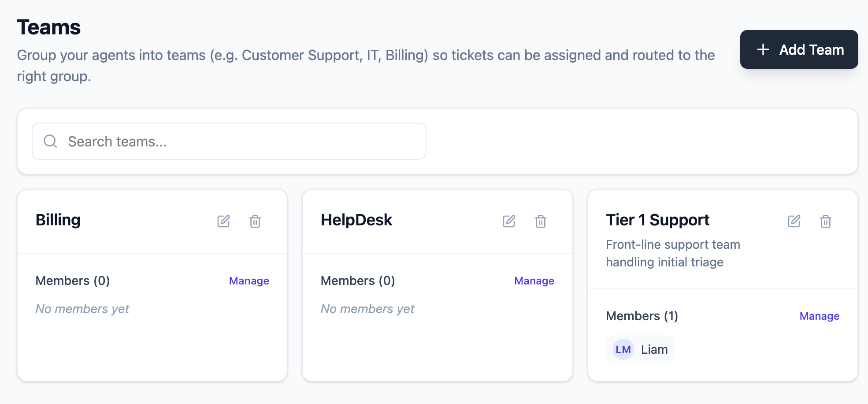Open Manage members for HelpDesk

click(x=534, y=281)
